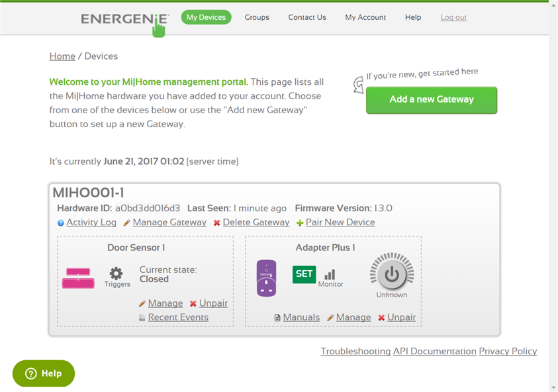Open Contact Us page
Screen dimensions: 558x392
[306, 17]
